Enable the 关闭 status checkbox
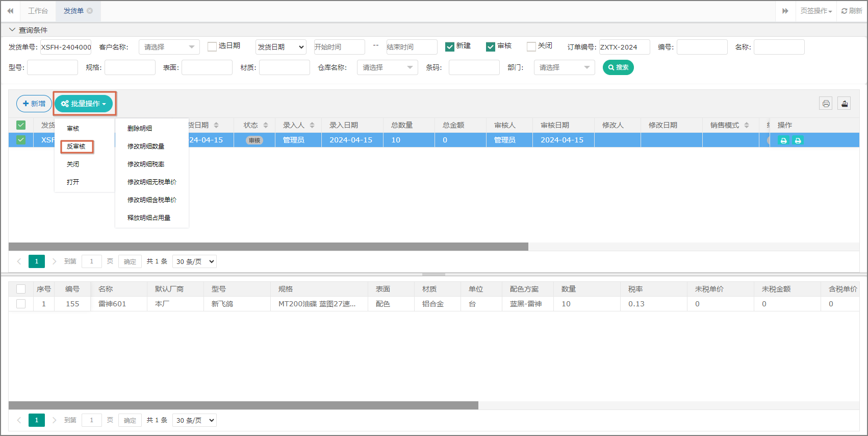 pyautogui.click(x=531, y=47)
